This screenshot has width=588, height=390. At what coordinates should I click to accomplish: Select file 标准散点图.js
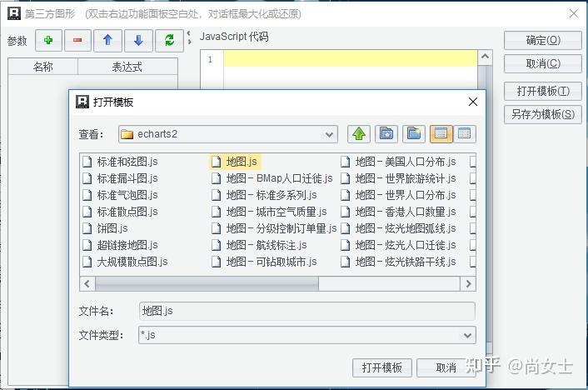point(121,212)
